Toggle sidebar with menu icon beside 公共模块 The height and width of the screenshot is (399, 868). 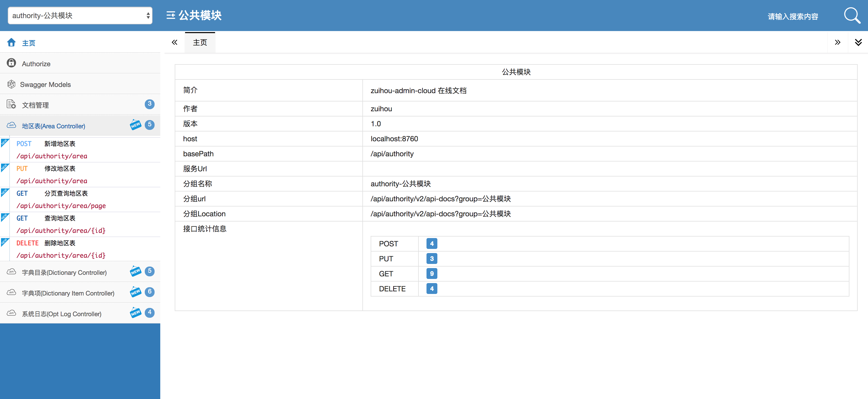[171, 16]
